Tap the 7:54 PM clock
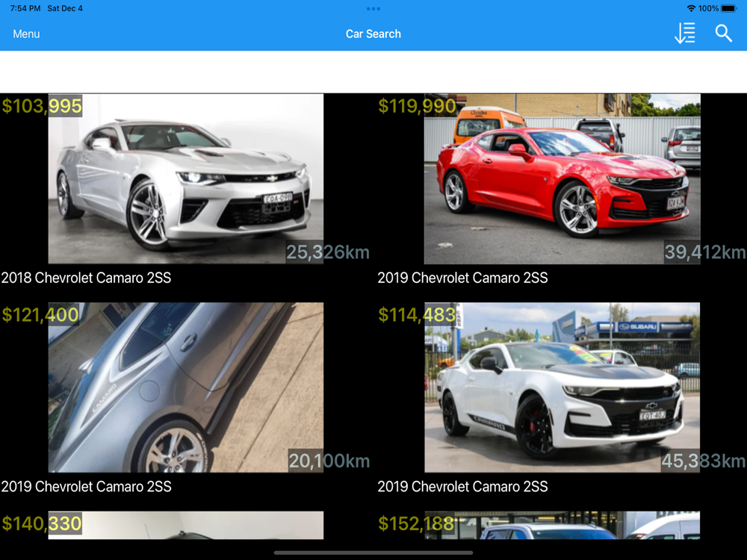Screen dimensions: 747x560 (25, 8)
